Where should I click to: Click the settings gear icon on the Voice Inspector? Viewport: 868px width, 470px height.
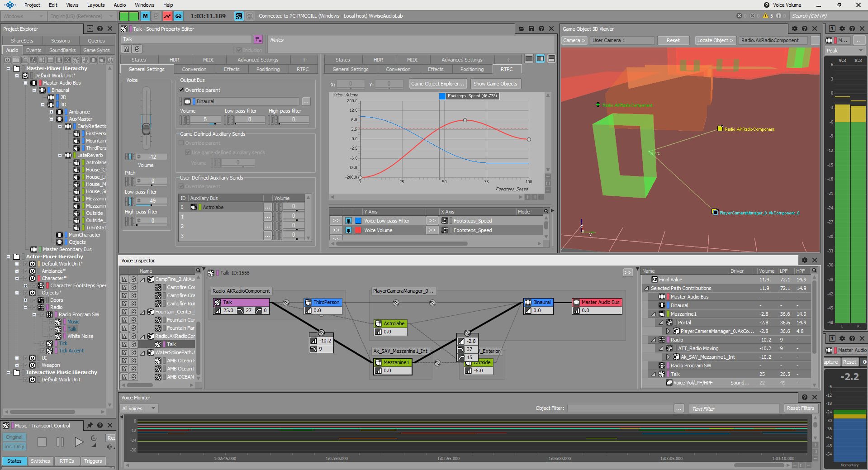[x=805, y=260]
